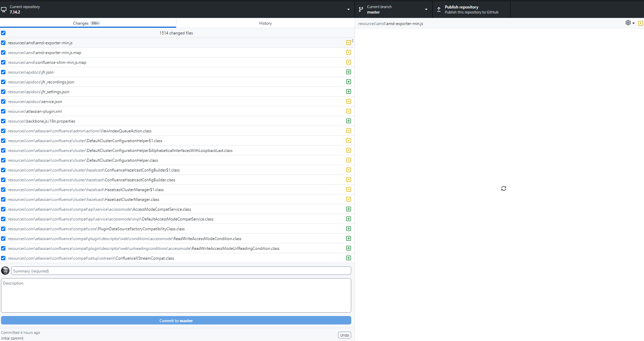The image size is (644, 341).
Task: Uncheck ConfluenceXStreamCompat.class checkbox
Action: tap(3, 258)
